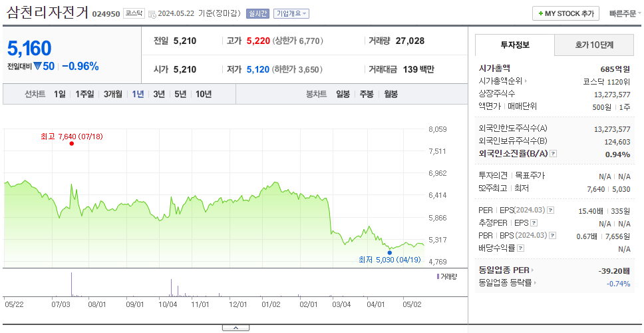The height and width of the screenshot is (333, 644).
Task: Click the 상장주식수 value 13,273,577
Action: pos(612,94)
